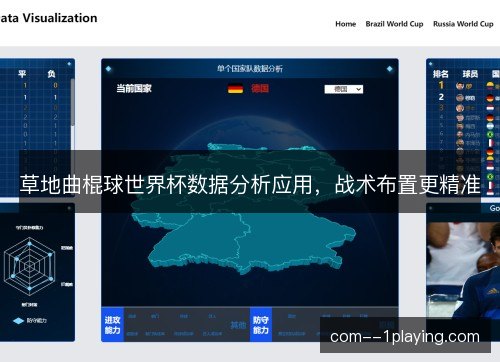The image size is (500, 362).
Task: Click rank 3 player avatar
Action: [x=460, y=108]
